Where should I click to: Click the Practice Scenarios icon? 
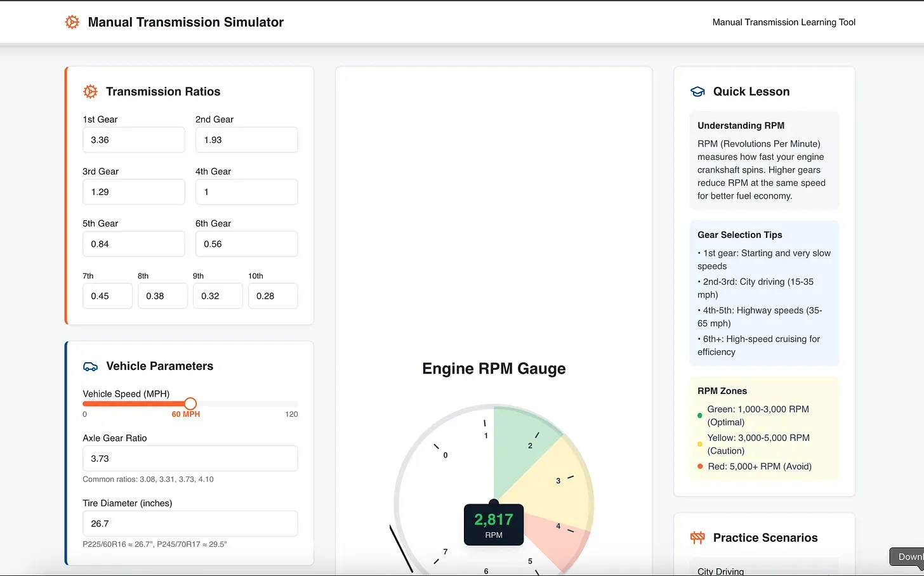pyautogui.click(x=697, y=538)
